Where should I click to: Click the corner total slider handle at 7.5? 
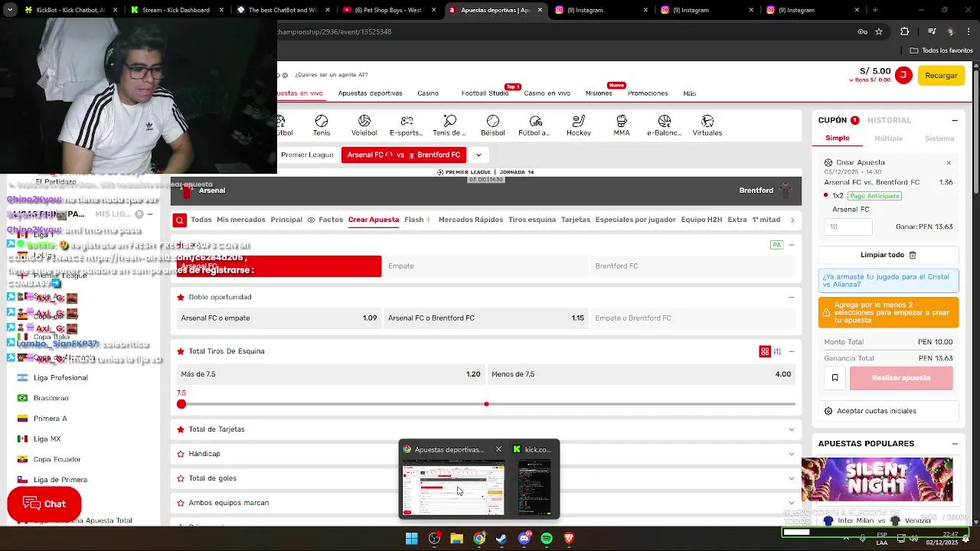point(181,404)
